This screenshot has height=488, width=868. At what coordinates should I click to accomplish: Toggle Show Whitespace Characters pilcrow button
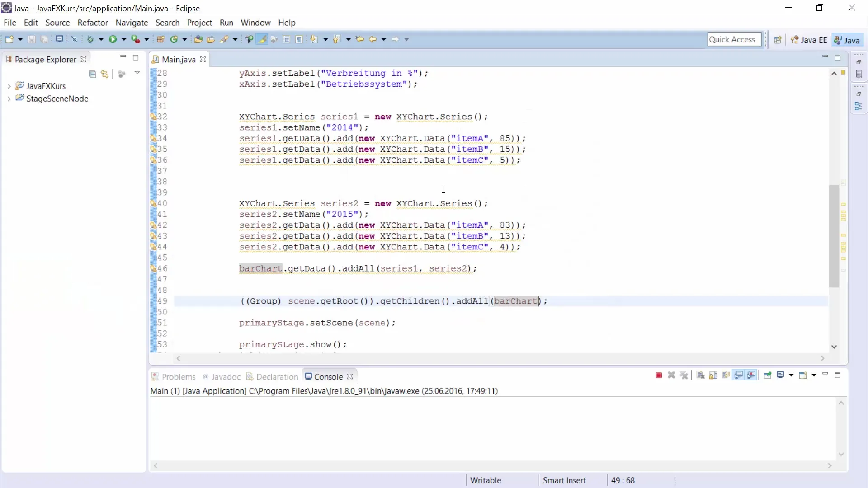(x=299, y=39)
